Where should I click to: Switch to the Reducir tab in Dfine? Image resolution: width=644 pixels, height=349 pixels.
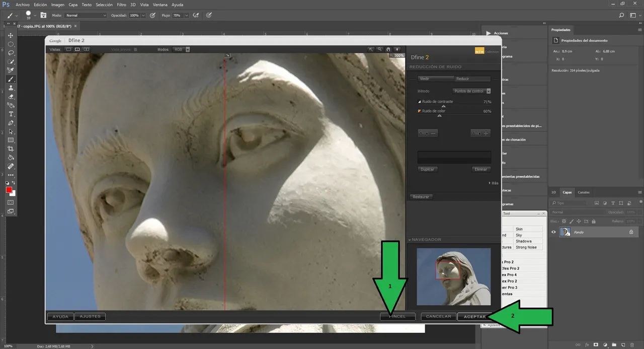pyautogui.click(x=472, y=79)
